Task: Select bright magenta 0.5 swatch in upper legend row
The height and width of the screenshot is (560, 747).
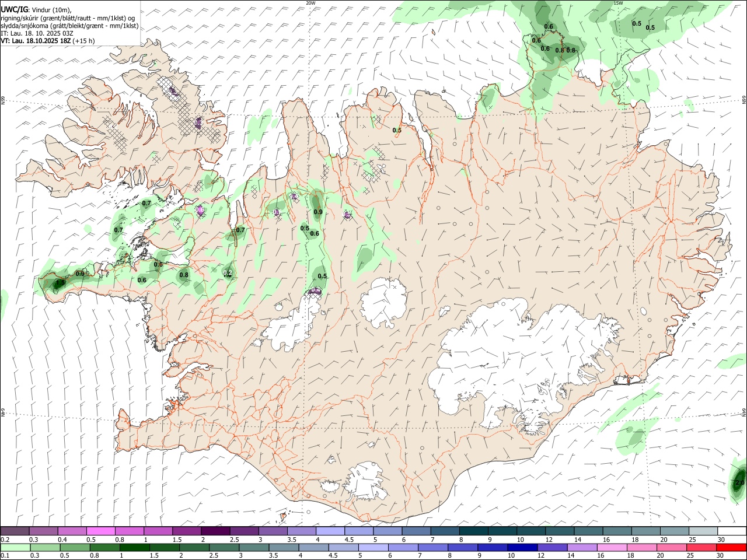Action: [100, 531]
